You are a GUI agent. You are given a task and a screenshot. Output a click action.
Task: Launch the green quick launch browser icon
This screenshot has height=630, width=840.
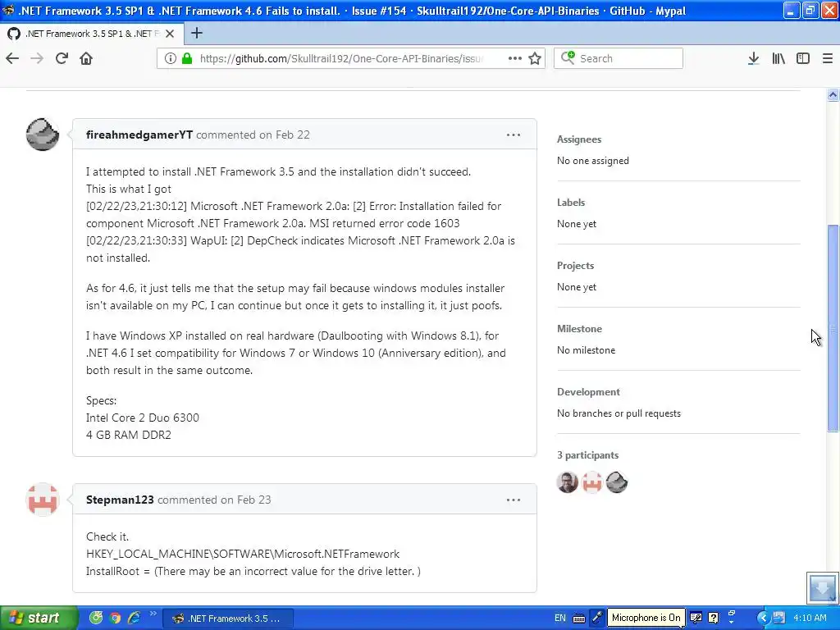(x=96, y=619)
